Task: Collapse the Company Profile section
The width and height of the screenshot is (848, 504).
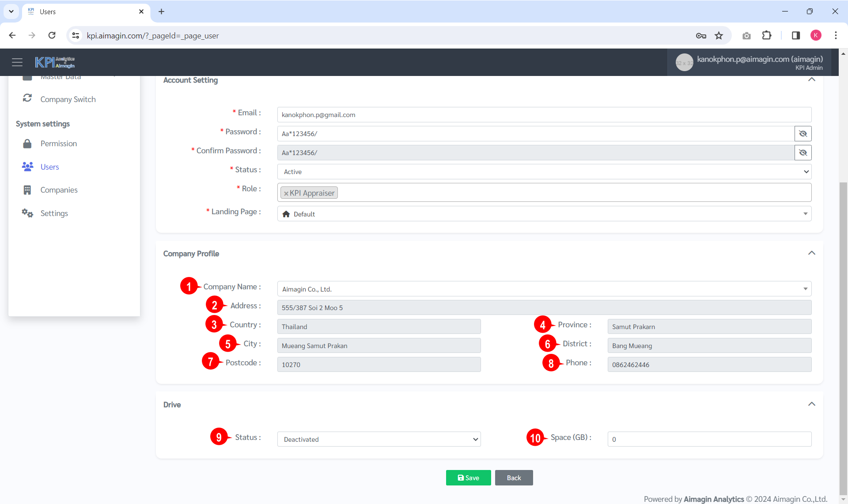Action: point(811,253)
